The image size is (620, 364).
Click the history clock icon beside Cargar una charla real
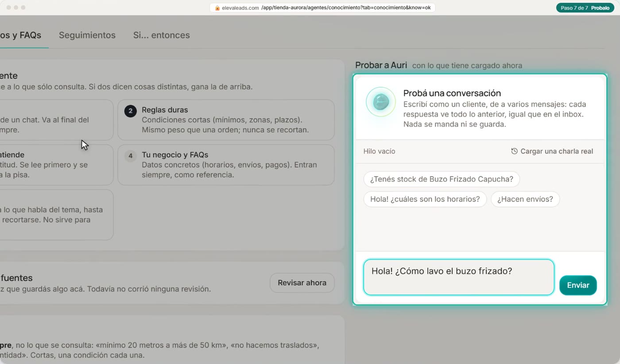point(514,151)
